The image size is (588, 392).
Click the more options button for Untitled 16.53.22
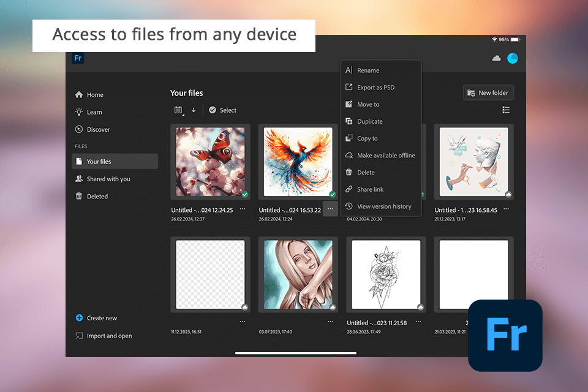(330, 209)
